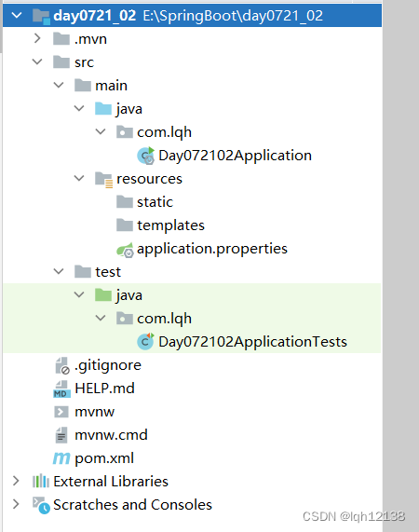Select the com.lqh package label under test
The width and height of the screenshot is (419, 532).
[164, 319]
